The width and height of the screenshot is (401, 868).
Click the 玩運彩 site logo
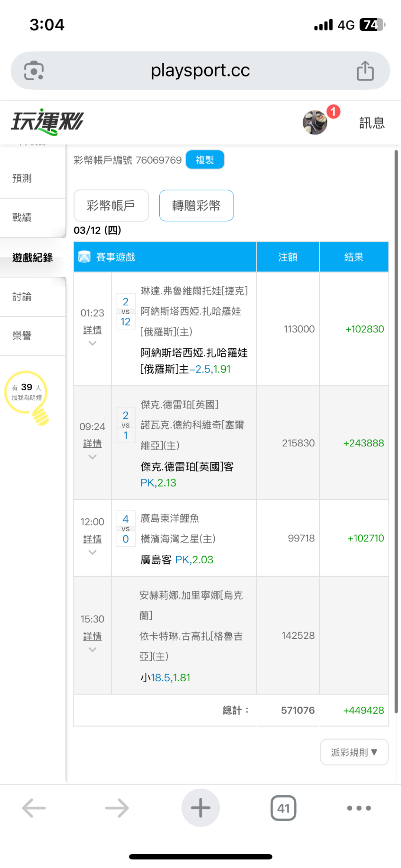pos(48,122)
